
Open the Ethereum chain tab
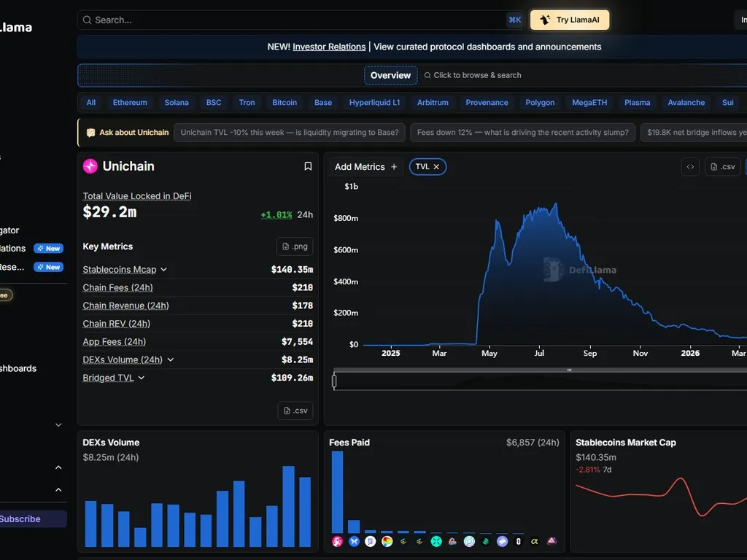click(x=130, y=102)
